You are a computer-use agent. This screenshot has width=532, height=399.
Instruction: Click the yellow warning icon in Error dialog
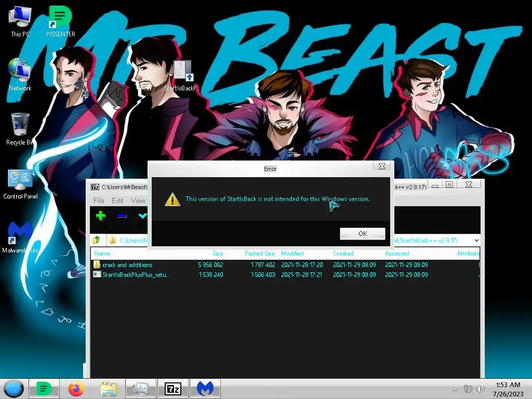tap(172, 199)
